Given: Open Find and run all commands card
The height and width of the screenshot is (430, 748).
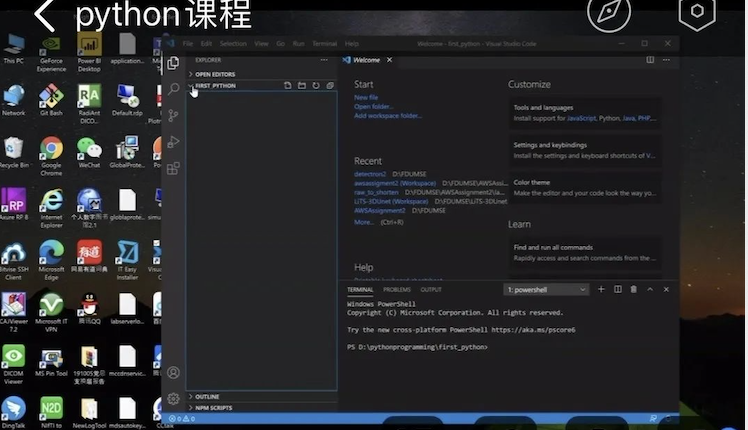Looking at the screenshot, I should click(x=585, y=252).
